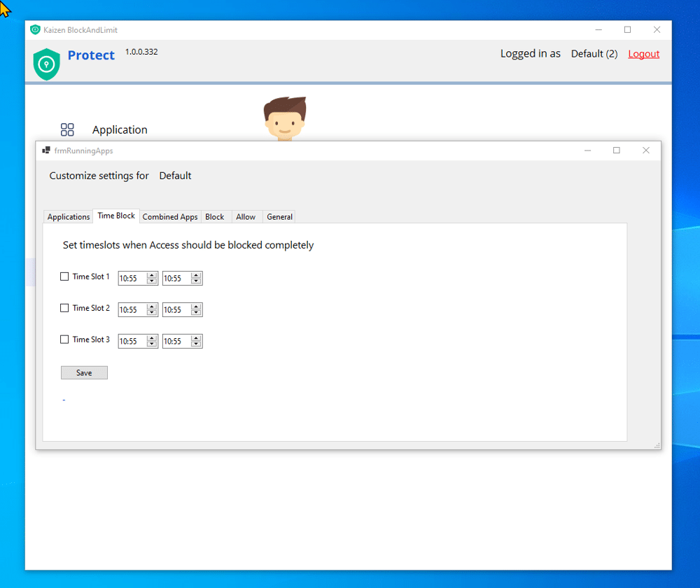700x588 pixels.
Task: Increase Time Slot 3 end time
Action: click(196, 338)
